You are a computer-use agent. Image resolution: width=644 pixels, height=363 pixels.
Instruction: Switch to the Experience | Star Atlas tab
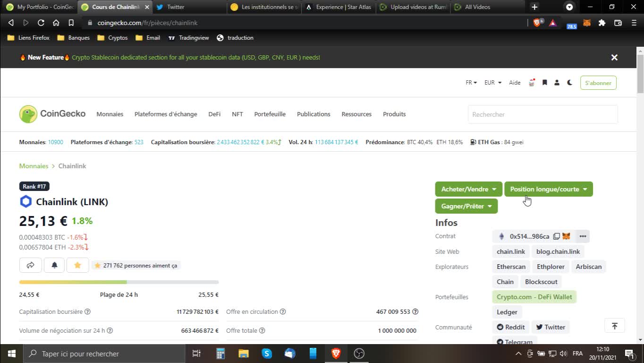pyautogui.click(x=339, y=7)
